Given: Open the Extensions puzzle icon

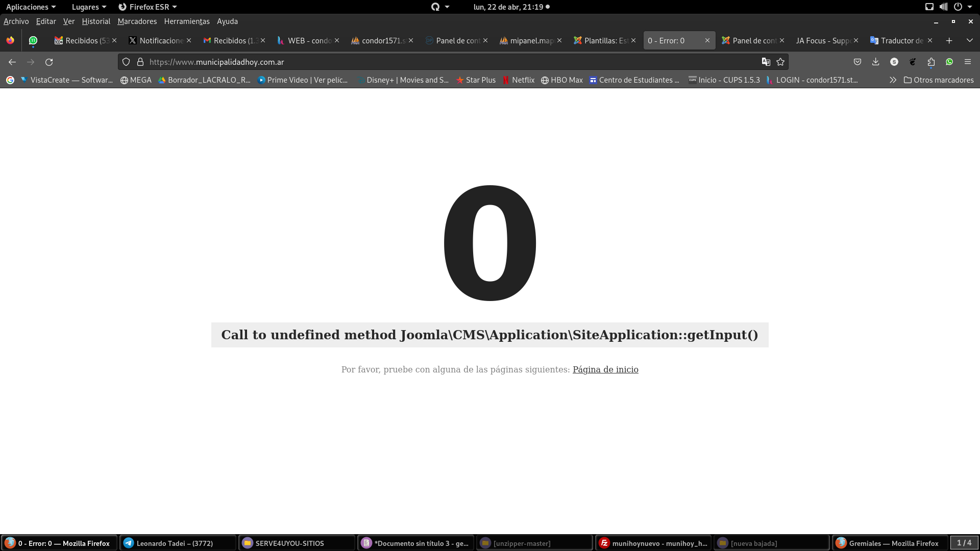Looking at the screenshot, I should tap(931, 62).
